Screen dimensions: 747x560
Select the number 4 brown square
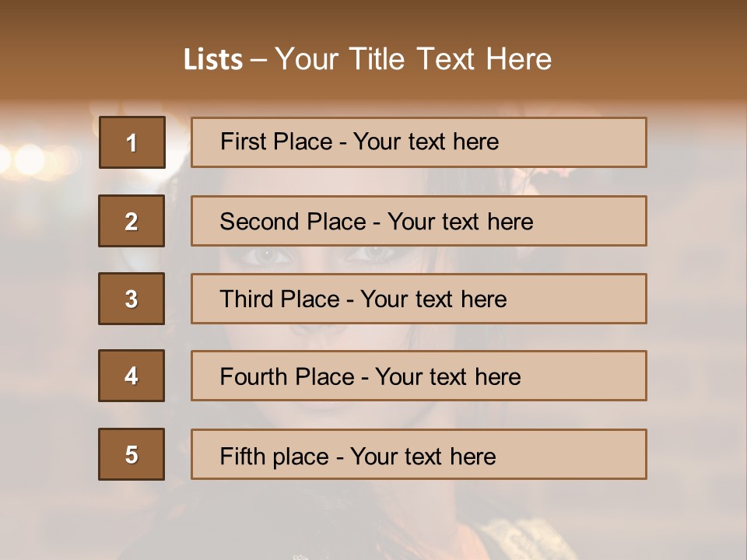click(132, 376)
